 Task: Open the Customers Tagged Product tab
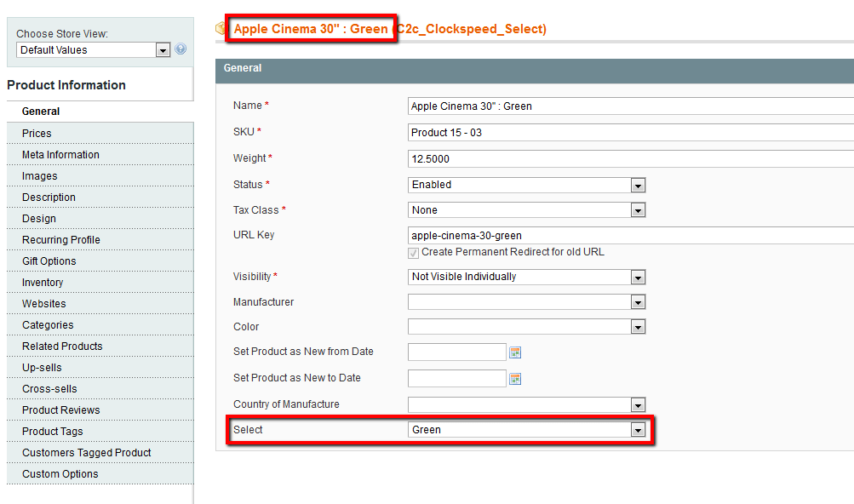(100, 452)
